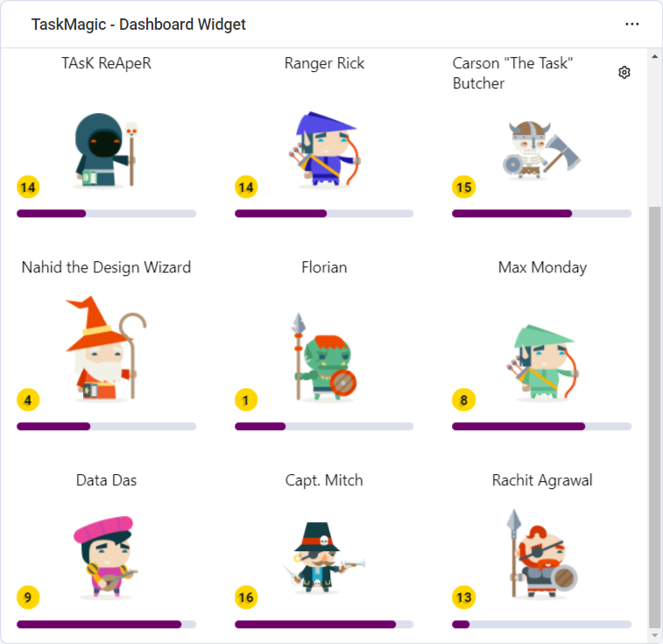Click Max Monday's green archer avatar
The height and width of the screenshot is (644, 663).
[542, 362]
